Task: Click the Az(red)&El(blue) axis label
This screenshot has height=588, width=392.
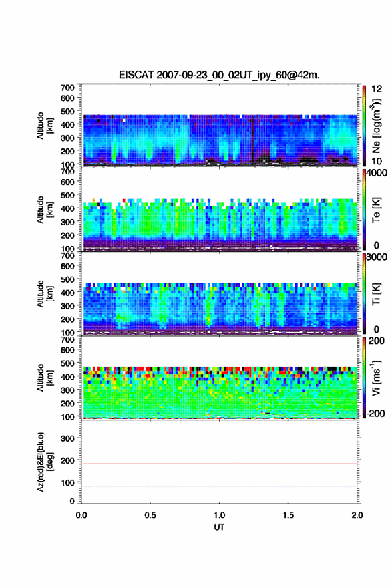Action: pyautogui.click(x=44, y=462)
